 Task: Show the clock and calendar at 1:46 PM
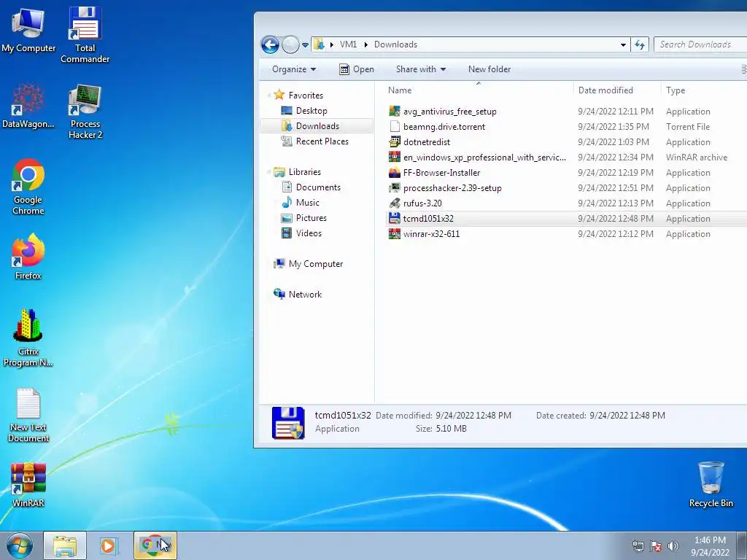[x=710, y=545]
